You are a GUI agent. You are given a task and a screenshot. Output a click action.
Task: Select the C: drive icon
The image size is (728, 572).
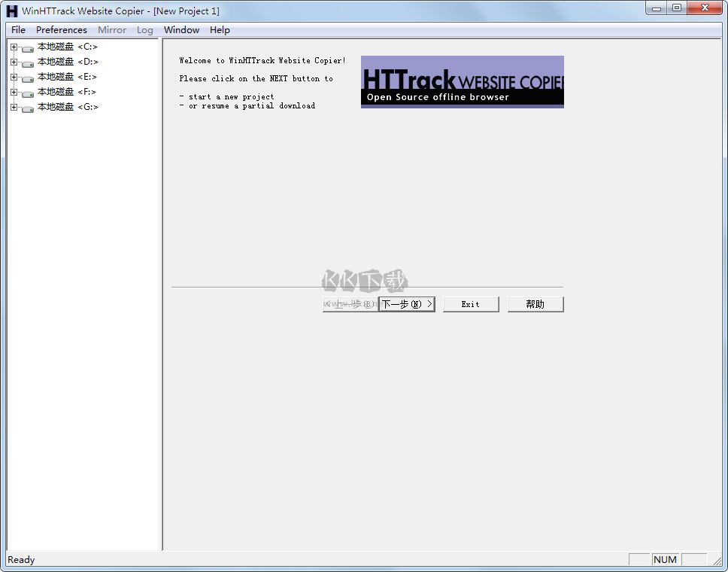[x=28, y=48]
